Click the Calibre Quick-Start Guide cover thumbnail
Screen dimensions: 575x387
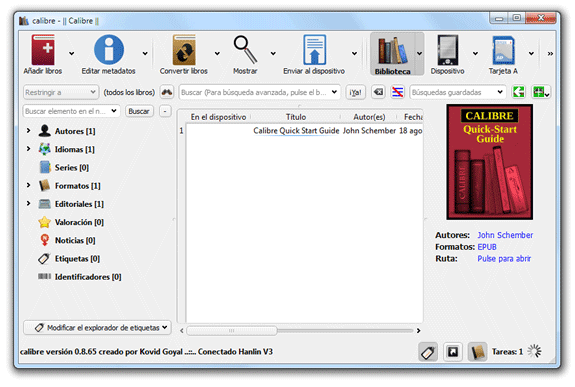click(x=490, y=162)
